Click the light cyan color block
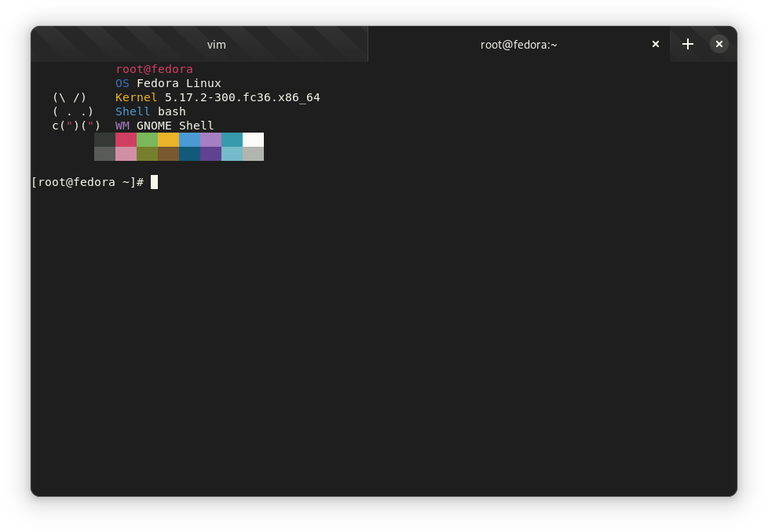768x532 pixels. [x=232, y=154]
